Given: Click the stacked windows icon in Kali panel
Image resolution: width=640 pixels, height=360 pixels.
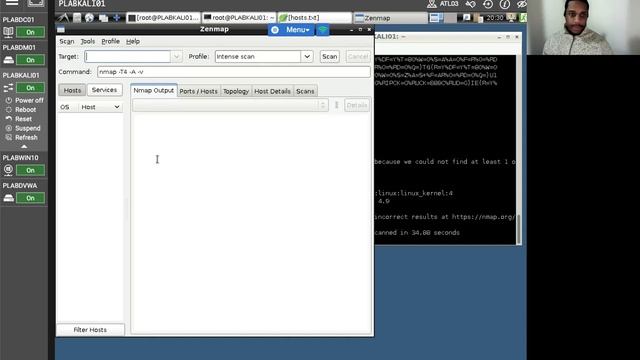Looking at the screenshot, I should coord(103,18).
